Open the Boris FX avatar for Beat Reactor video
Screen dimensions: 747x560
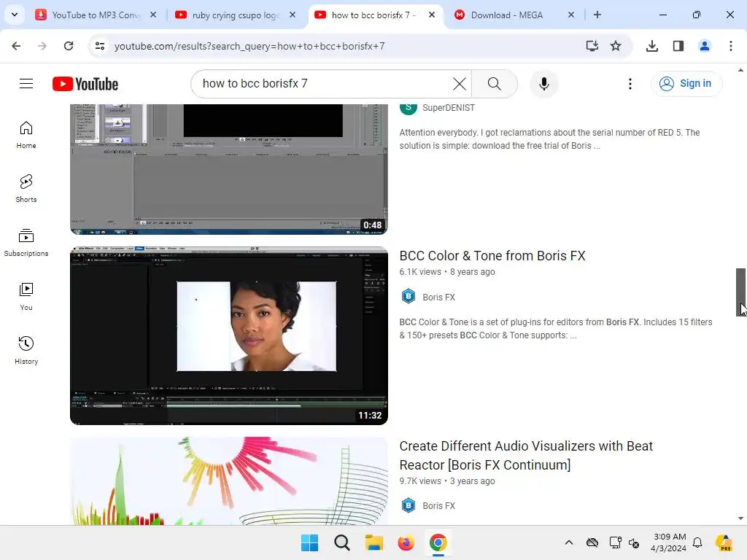click(409, 505)
